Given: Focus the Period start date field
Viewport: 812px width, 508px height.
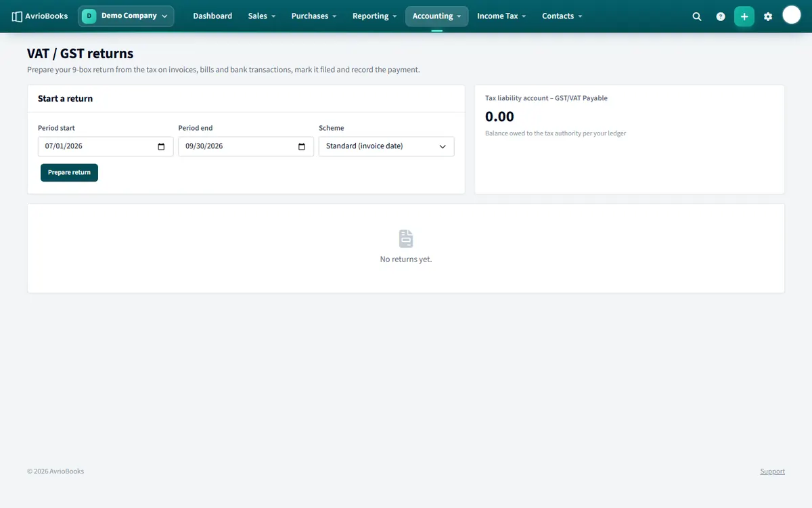Looking at the screenshot, I should (106, 146).
